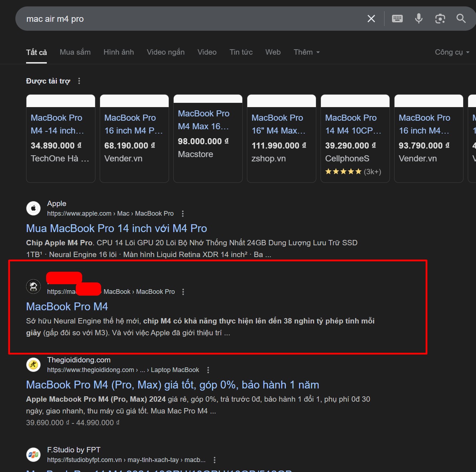Open the Macstore MacBook Pro M4 Max 16 ad
Image resolution: width=476 pixels, height=472 pixels.
tap(208, 139)
